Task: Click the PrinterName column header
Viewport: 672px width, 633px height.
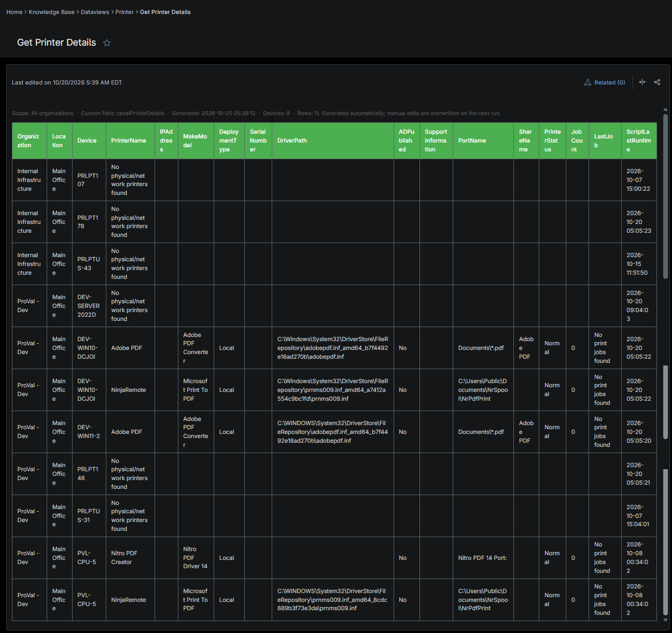Action: (131, 140)
